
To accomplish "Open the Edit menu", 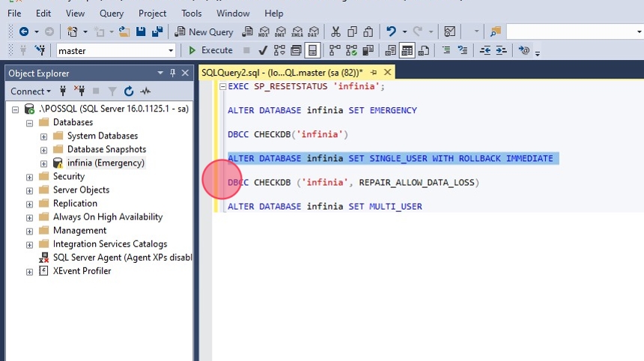I will pyautogui.click(x=43, y=13).
